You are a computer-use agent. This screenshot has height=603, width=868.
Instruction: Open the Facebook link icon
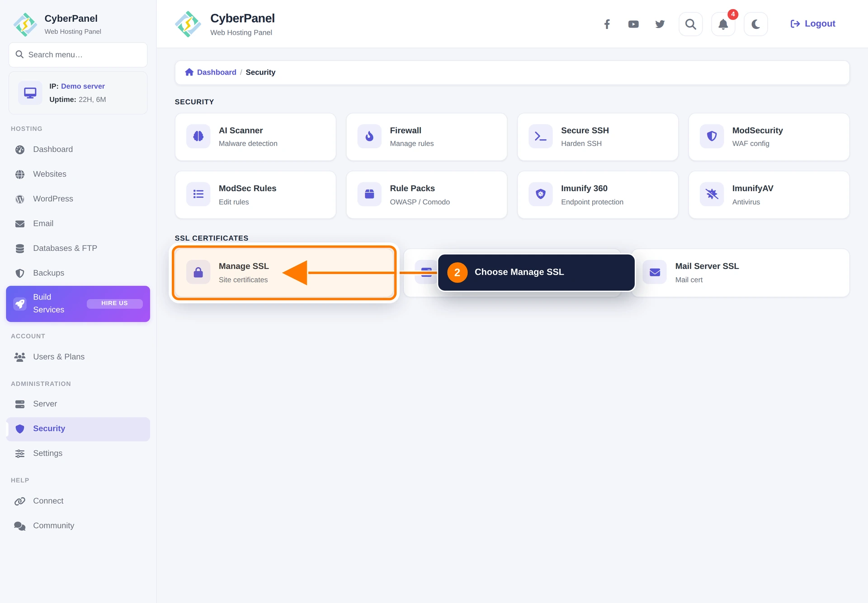point(607,24)
